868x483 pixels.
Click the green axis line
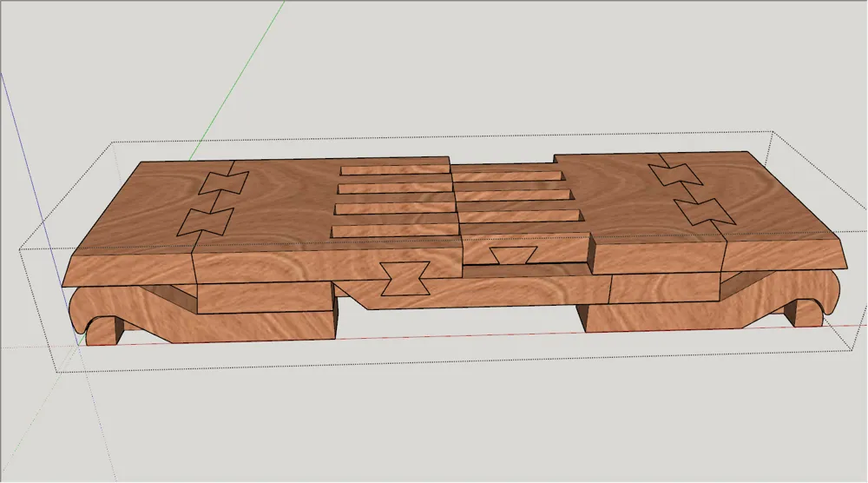pyautogui.click(x=238, y=82)
